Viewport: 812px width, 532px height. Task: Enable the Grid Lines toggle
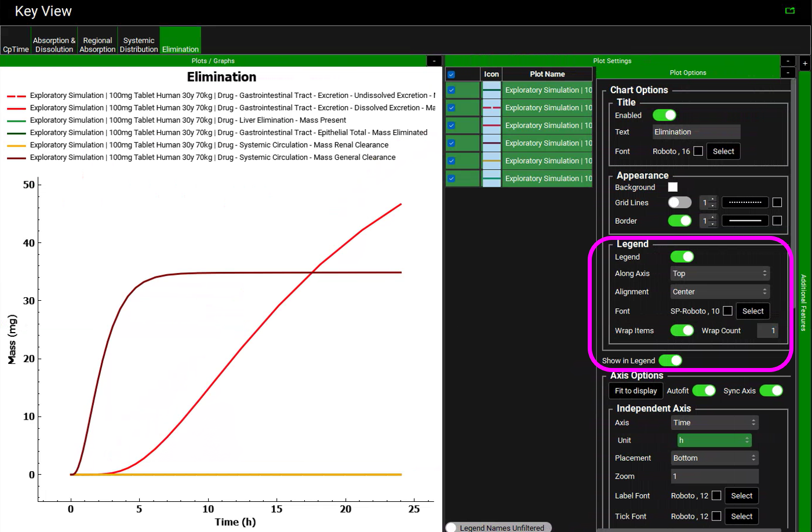click(x=680, y=203)
